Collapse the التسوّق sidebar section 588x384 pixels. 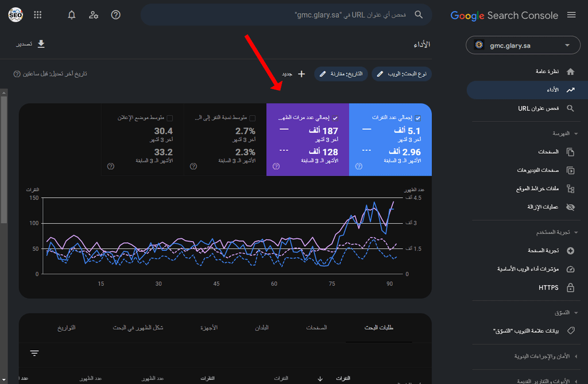click(x=576, y=313)
